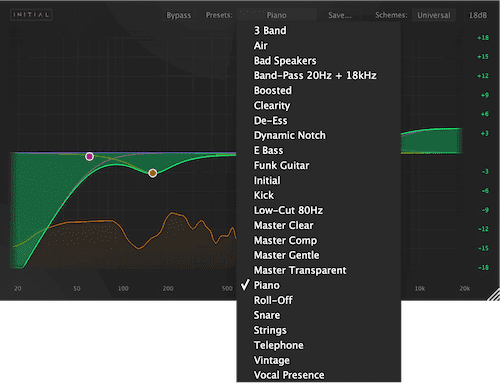Select the Bad Speakers preset

[318, 61]
